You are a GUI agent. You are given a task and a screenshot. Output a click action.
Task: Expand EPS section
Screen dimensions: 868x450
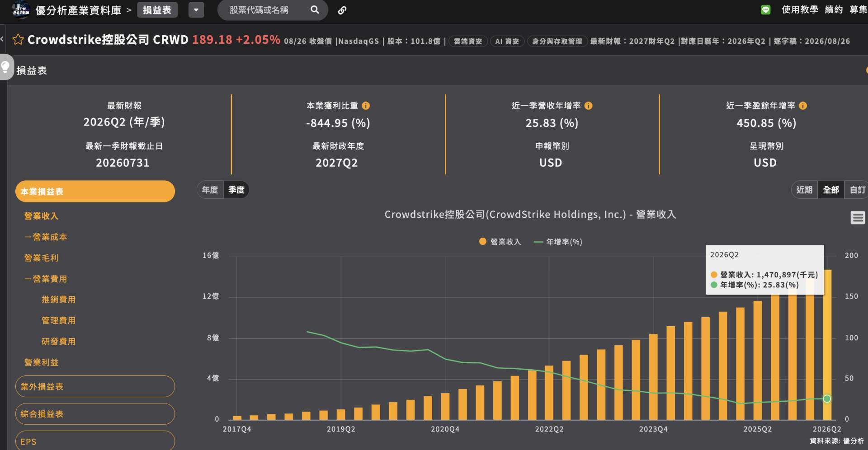coord(95,441)
